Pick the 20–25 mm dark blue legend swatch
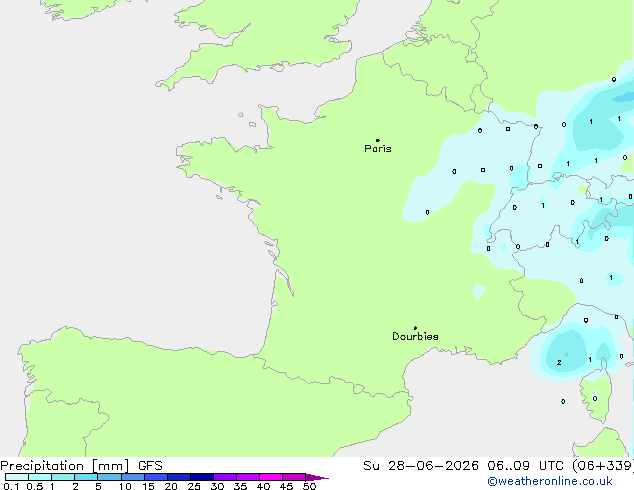This screenshot has width=634, height=490. click(179, 477)
